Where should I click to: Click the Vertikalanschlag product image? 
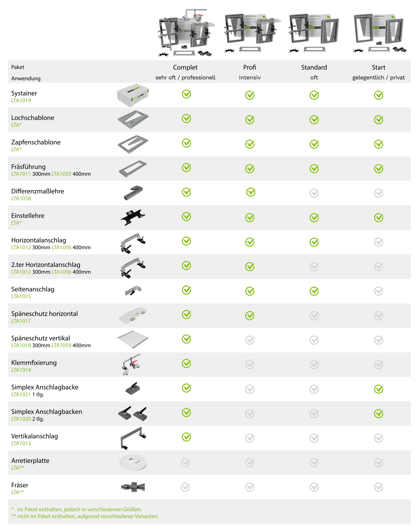click(133, 438)
